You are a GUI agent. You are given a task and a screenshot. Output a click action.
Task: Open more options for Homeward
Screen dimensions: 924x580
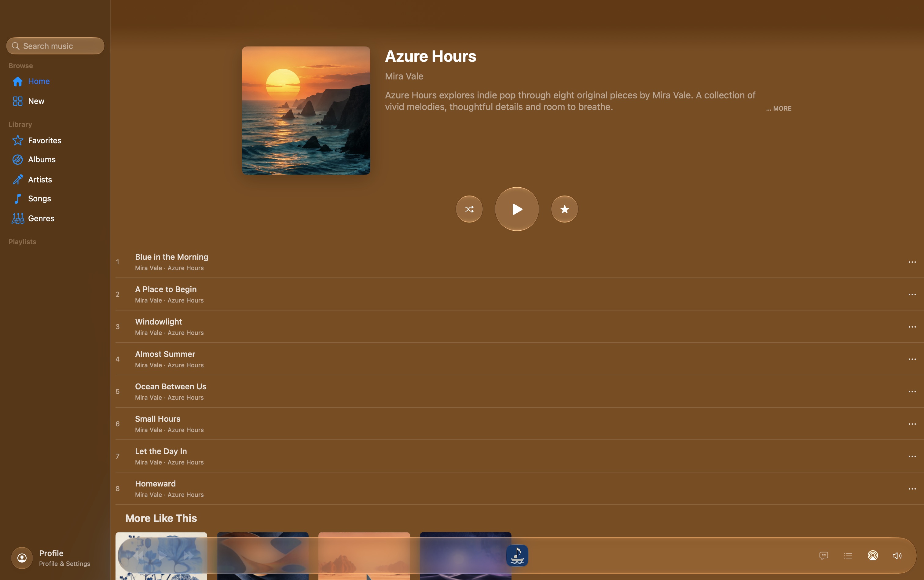point(912,489)
